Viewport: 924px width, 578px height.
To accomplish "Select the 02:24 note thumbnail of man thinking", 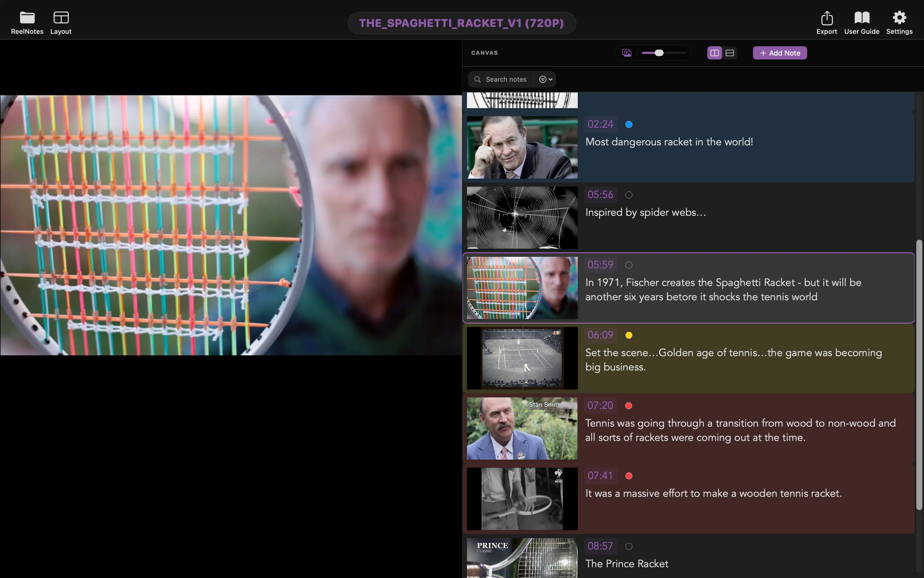I will pyautogui.click(x=522, y=147).
